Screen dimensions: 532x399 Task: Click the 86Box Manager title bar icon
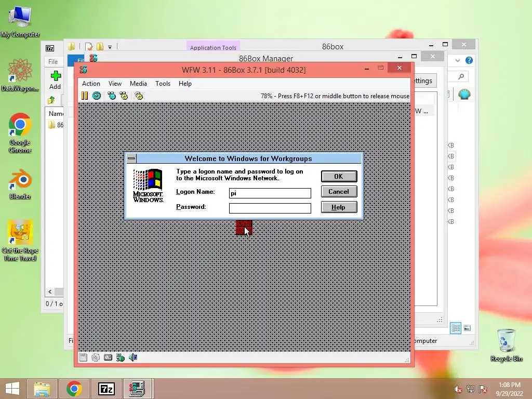94,58
